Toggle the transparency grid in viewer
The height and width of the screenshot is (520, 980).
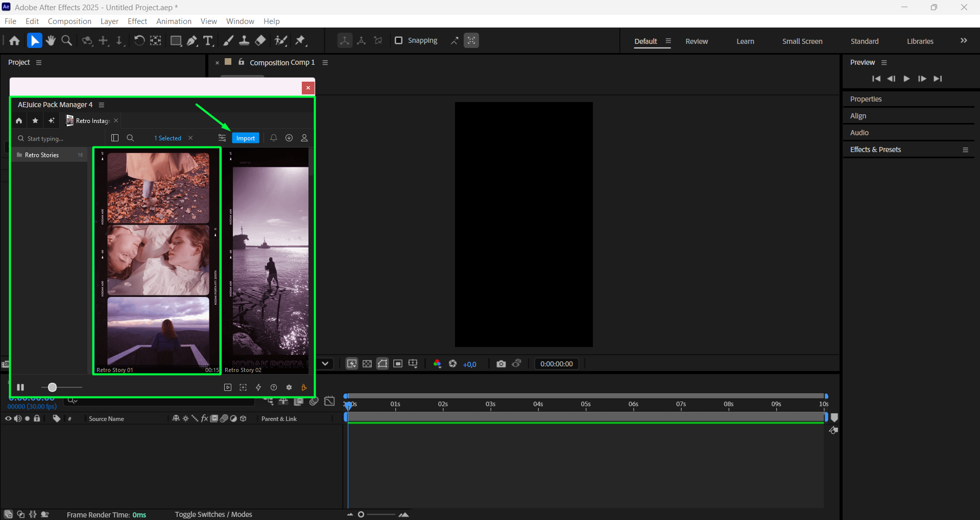point(367,364)
